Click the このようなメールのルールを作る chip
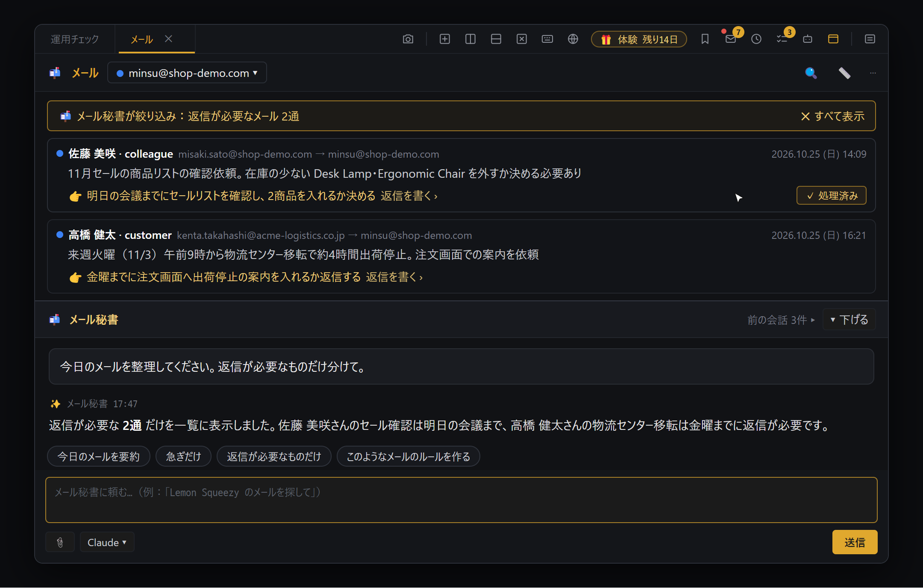Viewport: 923px width, 588px height. point(409,456)
